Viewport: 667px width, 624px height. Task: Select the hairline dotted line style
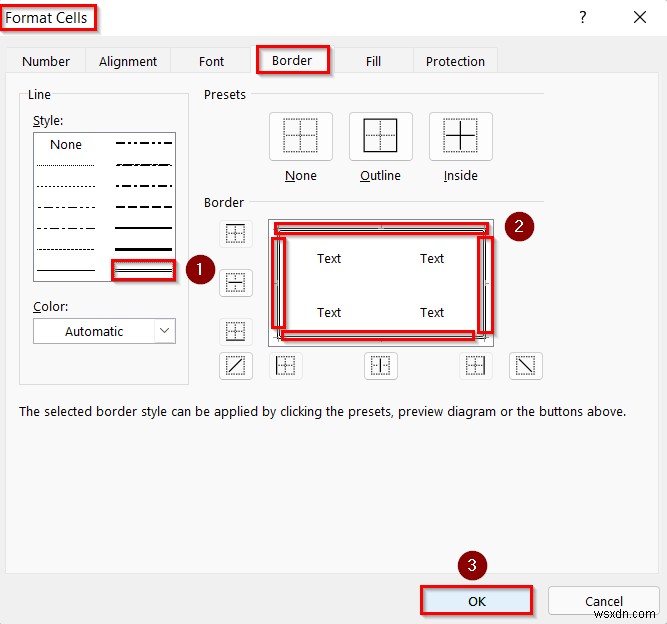point(66,165)
